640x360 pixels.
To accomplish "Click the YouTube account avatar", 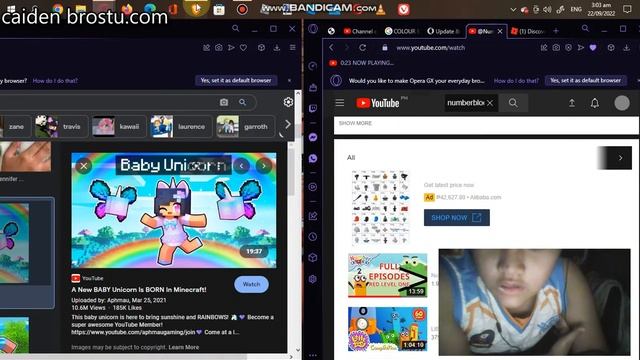I will pos(622,103).
